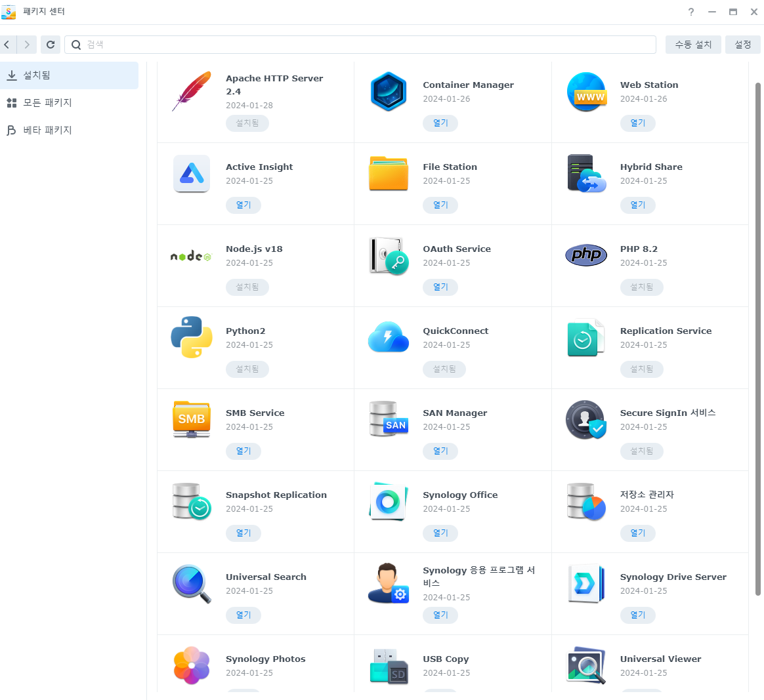
Task: Open Synology Drive Server with 열기
Action: point(638,615)
